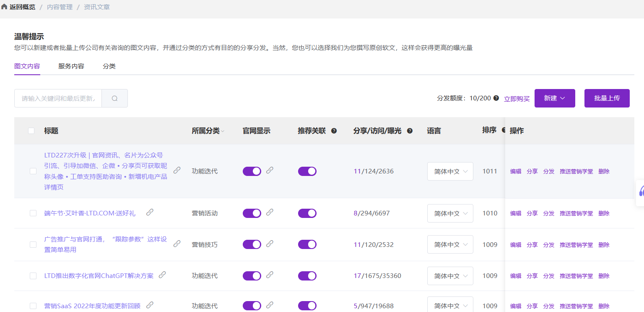Click help icon next to 分发额度
Screen dimensions: 644x312
pyautogui.click(x=496, y=98)
